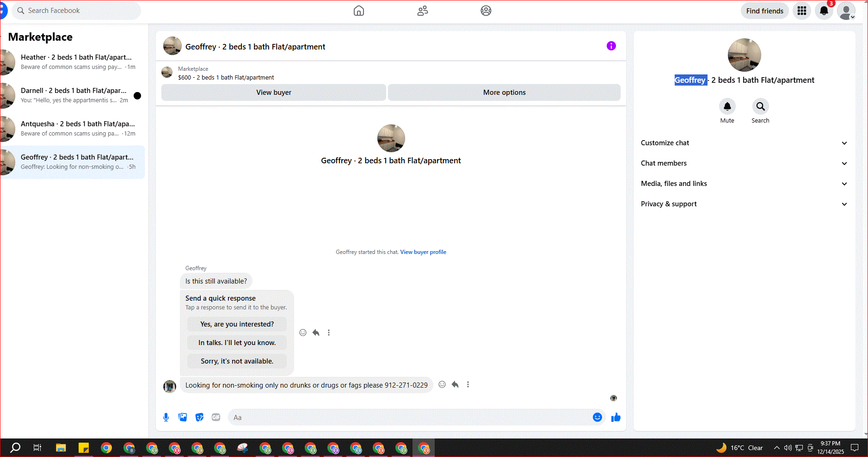The height and width of the screenshot is (457, 868).
Task: Open the Windows notification center
Action: pyautogui.click(x=855, y=448)
